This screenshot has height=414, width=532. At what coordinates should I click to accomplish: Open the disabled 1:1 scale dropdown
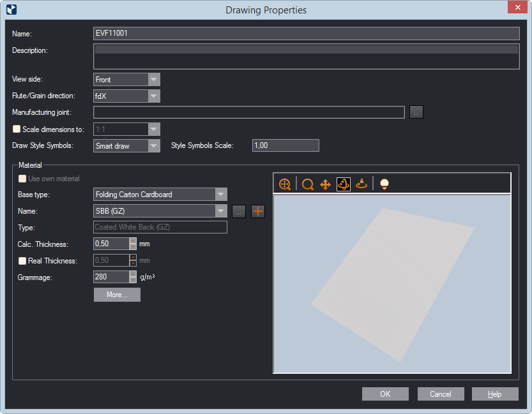154,129
